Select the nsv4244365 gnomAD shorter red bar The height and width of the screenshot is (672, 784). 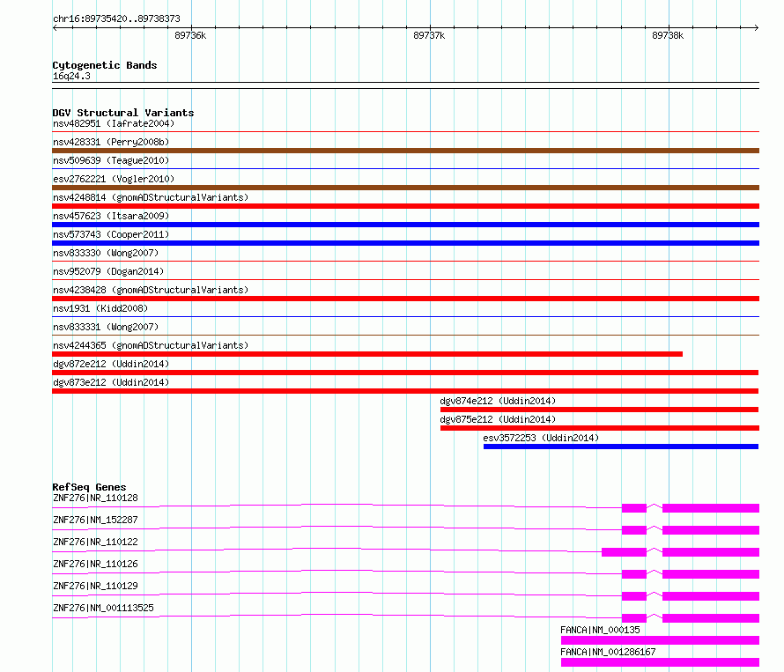367,354
